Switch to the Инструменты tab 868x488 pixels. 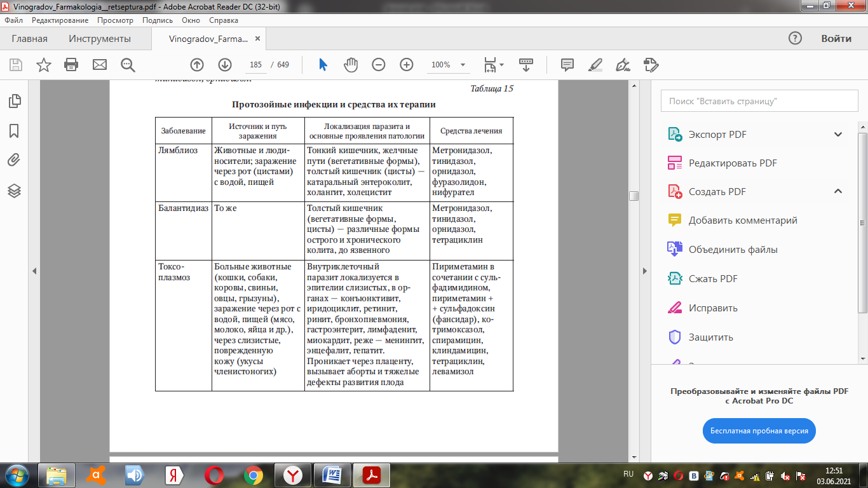[x=100, y=39]
